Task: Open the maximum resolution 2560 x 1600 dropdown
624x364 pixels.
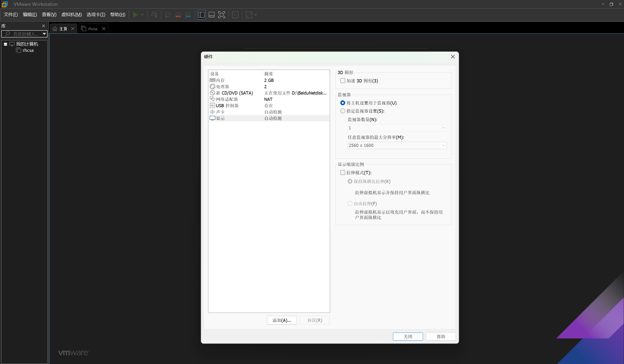Action: coord(397,145)
